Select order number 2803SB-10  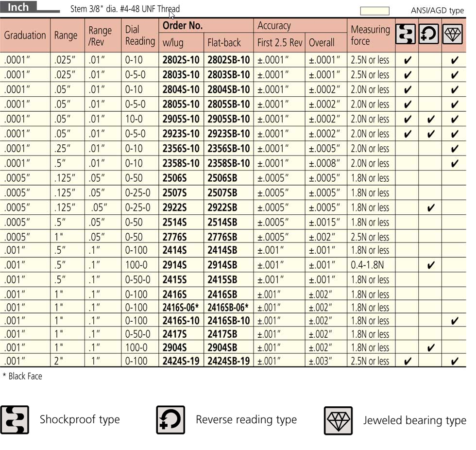pyautogui.click(x=229, y=75)
